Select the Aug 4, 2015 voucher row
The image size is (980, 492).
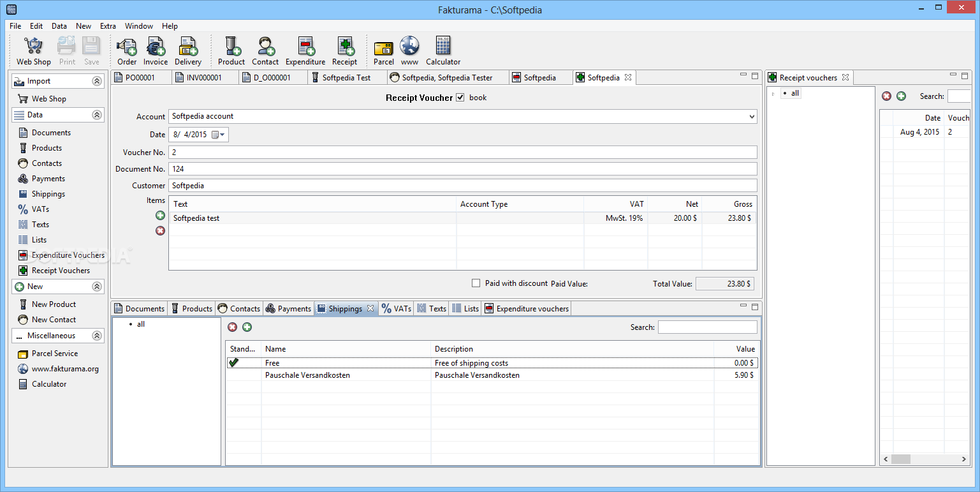click(x=925, y=132)
